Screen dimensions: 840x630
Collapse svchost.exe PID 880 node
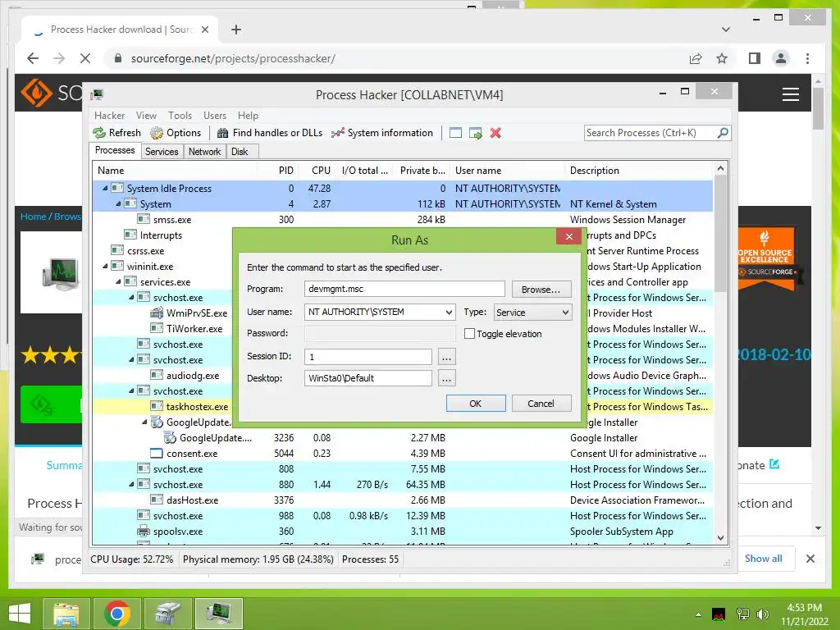[131, 484]
